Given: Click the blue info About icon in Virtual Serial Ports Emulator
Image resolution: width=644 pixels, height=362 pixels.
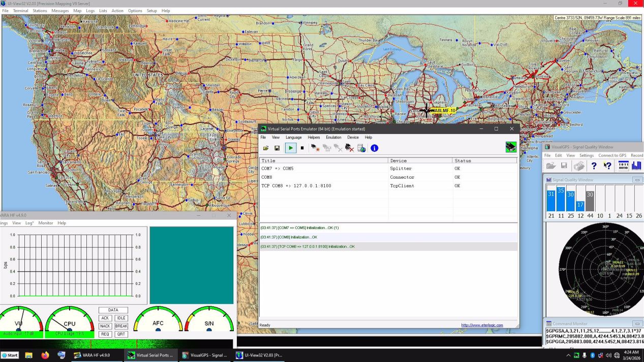Looking at the screenshot, I should tap(375, 148).
